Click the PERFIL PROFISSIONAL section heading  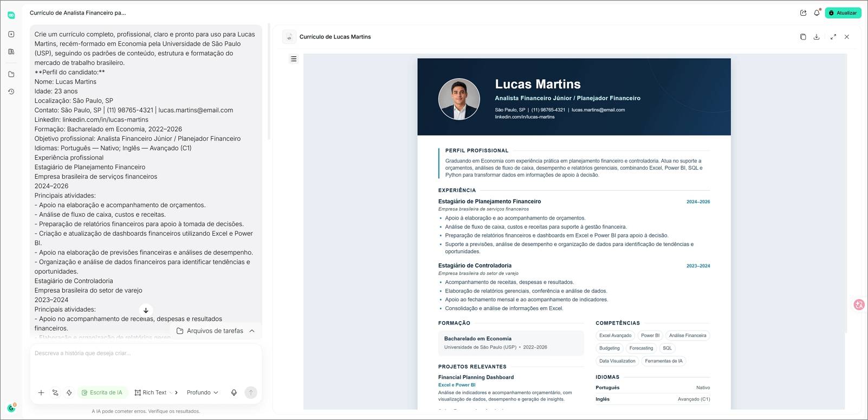[x=477, y=151]
